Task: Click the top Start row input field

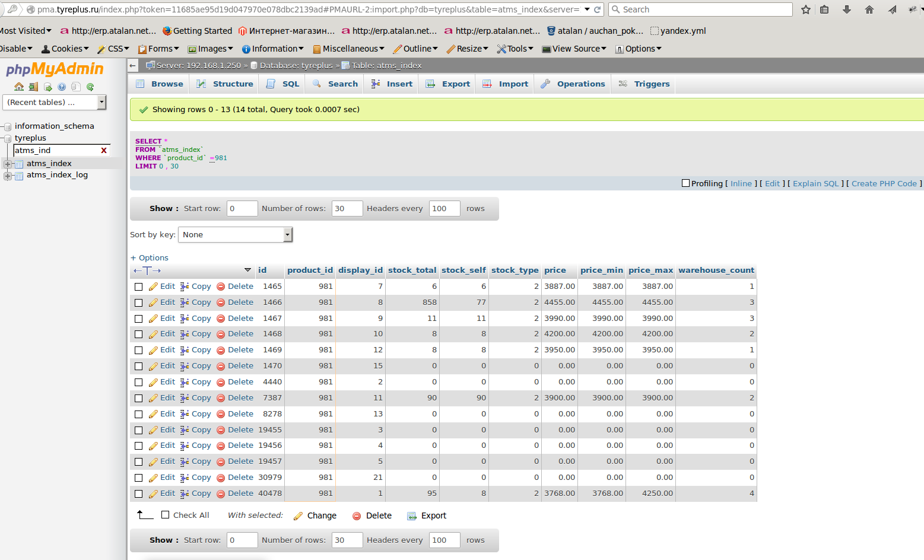Action: 242,209
